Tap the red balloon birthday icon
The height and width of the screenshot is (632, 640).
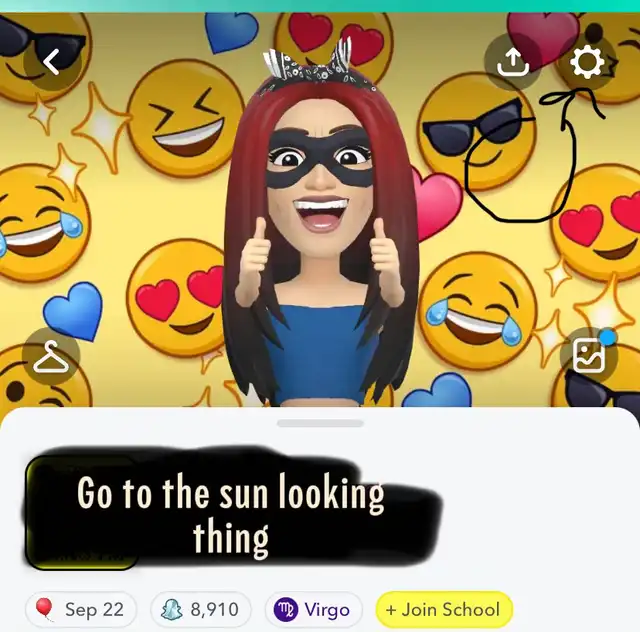coord(44,610)
